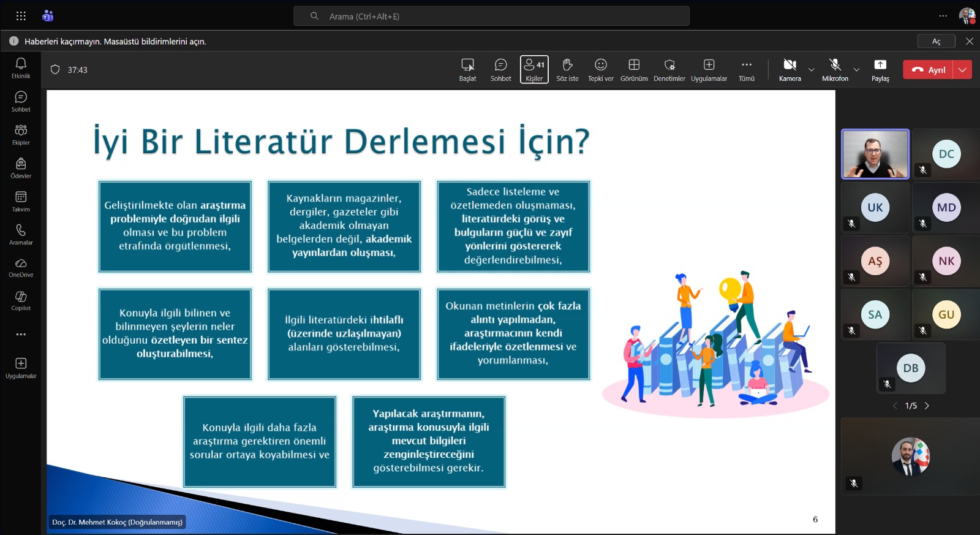Expand the Kamera options arrow
The image size is (980, 535).
pos(812,70)
